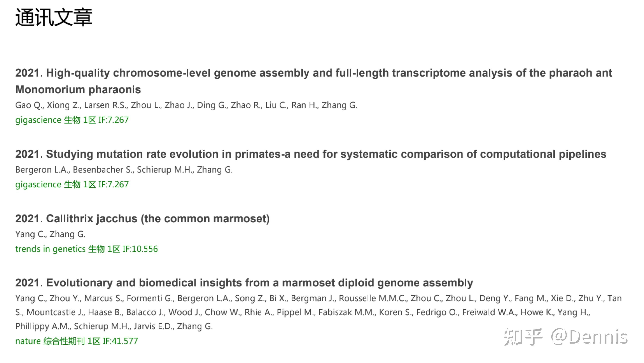Click author Phillippy A.M. in last author line

pyautogui.click(x=43, y=326)
